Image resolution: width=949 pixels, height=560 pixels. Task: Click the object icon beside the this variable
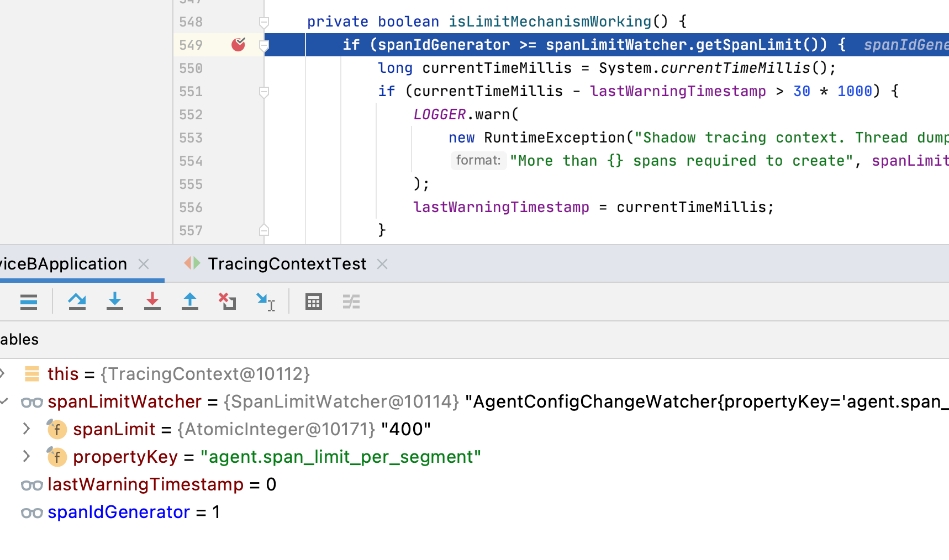tap(32, 374)
